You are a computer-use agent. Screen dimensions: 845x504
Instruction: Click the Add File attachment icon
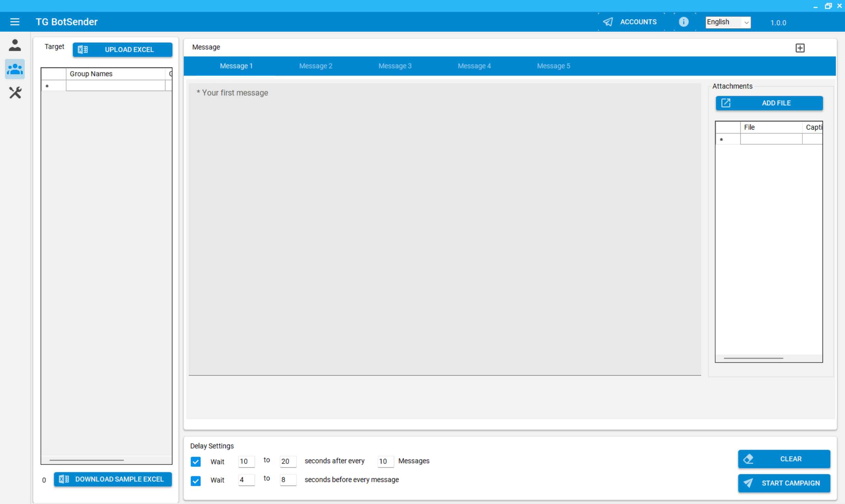click(x=726, y=103)
